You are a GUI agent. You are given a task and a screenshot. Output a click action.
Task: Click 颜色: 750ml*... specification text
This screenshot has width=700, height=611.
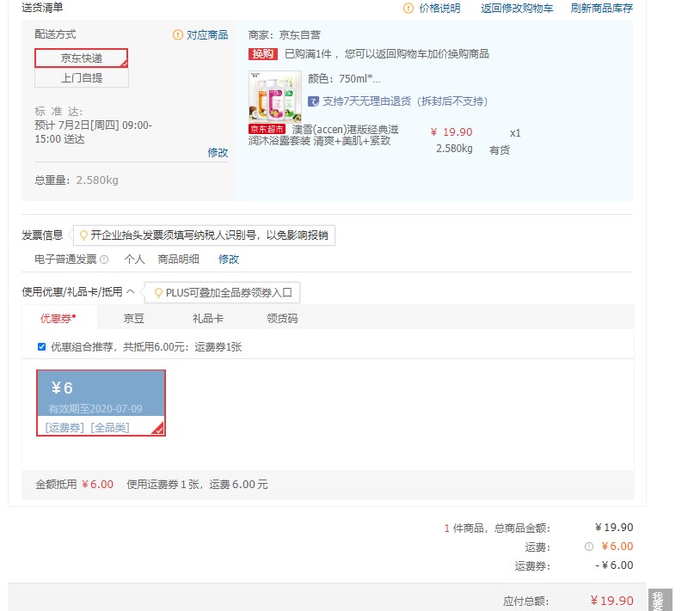click(344, 79)
